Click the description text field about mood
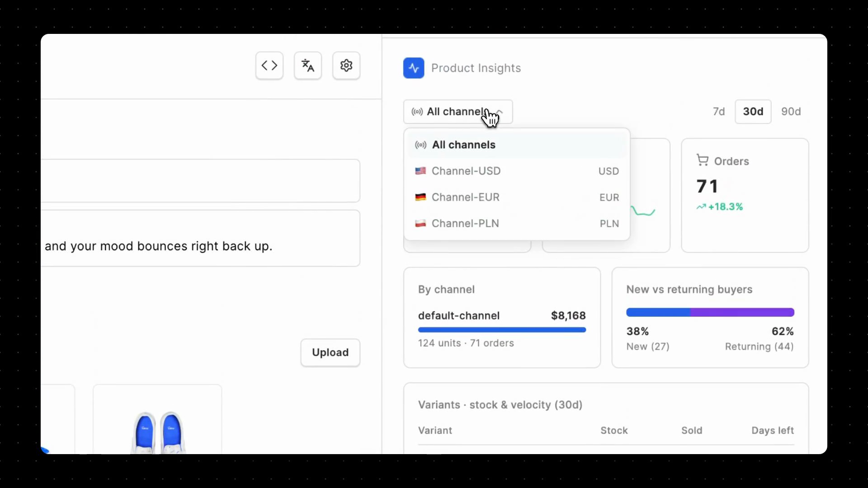This screenshot has width=868, height=488. coord(201,238)
